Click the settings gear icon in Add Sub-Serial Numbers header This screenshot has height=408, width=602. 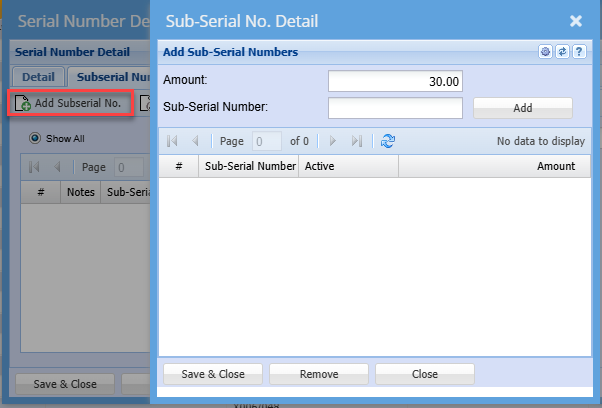coord(545,51)
